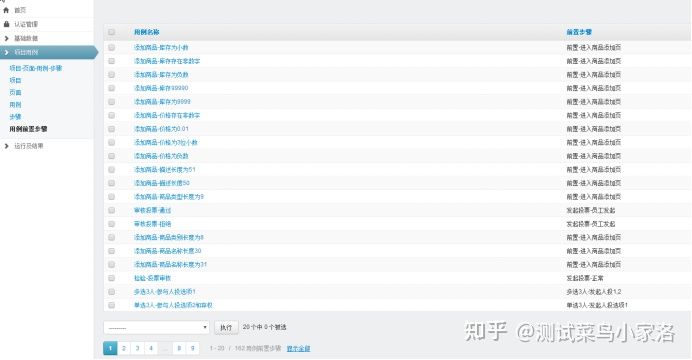This screenshot has height=360, width=692.
Task: Open the 首页 sidebar menu item
Action: (20, 10)
